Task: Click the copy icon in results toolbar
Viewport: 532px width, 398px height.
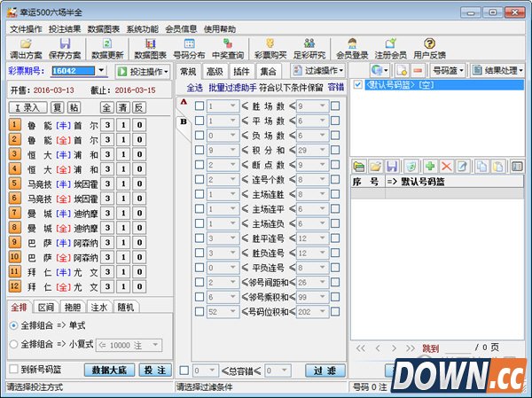Action: click(481, 167)
